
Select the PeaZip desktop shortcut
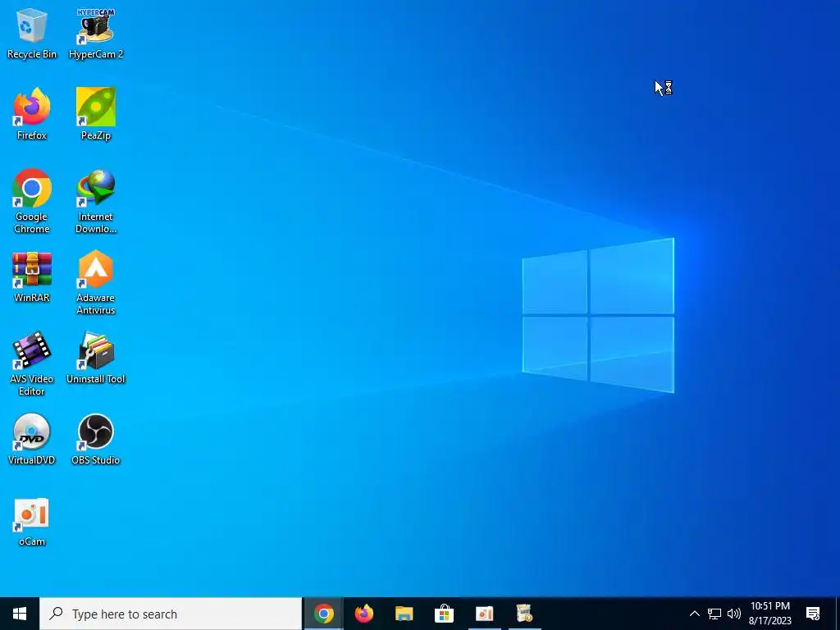pos(96,114)
